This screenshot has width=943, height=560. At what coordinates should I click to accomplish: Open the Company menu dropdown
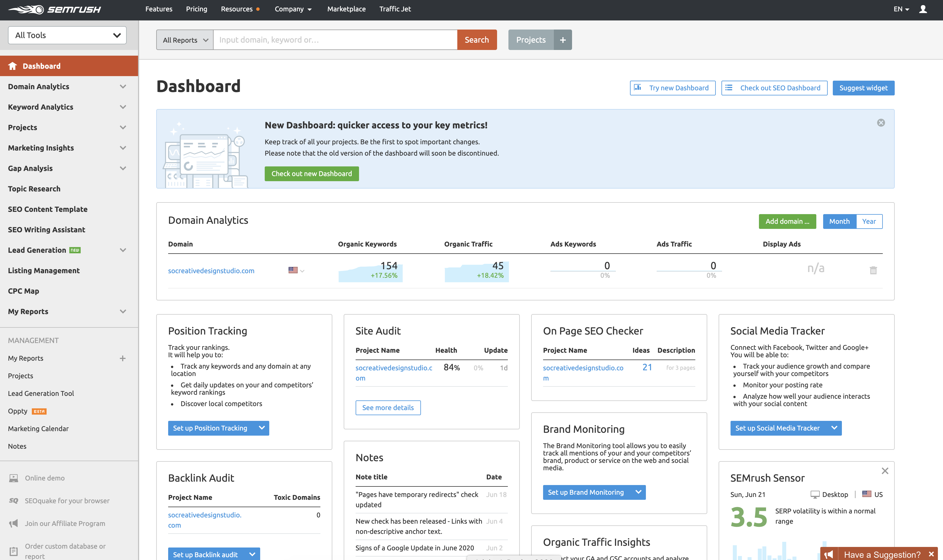tap(293, 9)
